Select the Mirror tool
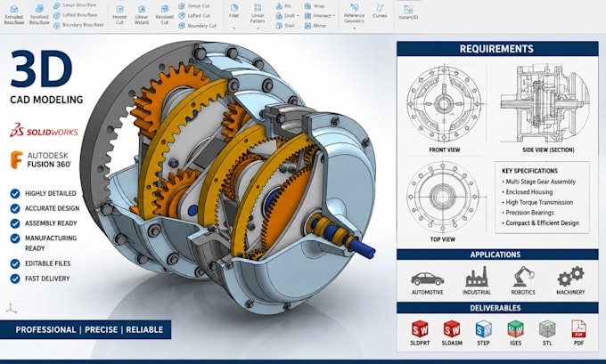The width and height of the screenshot is (606, 364). [315, 26]
